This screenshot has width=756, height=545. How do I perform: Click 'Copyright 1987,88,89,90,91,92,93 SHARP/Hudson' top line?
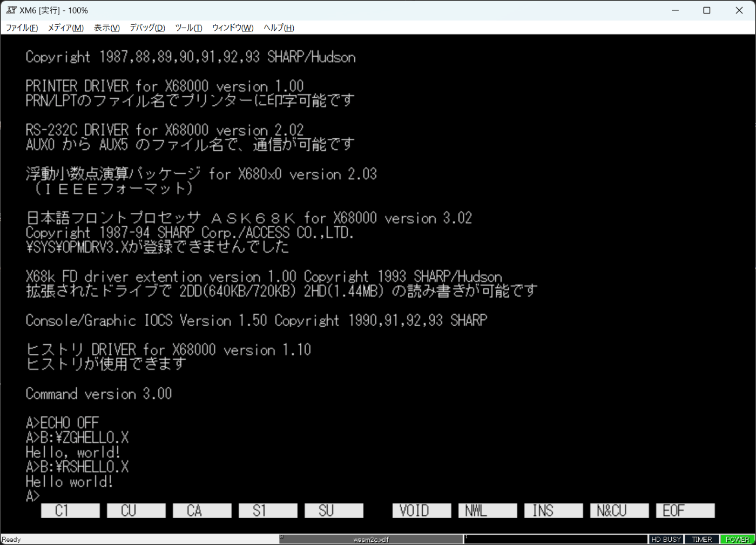point(191,57)
